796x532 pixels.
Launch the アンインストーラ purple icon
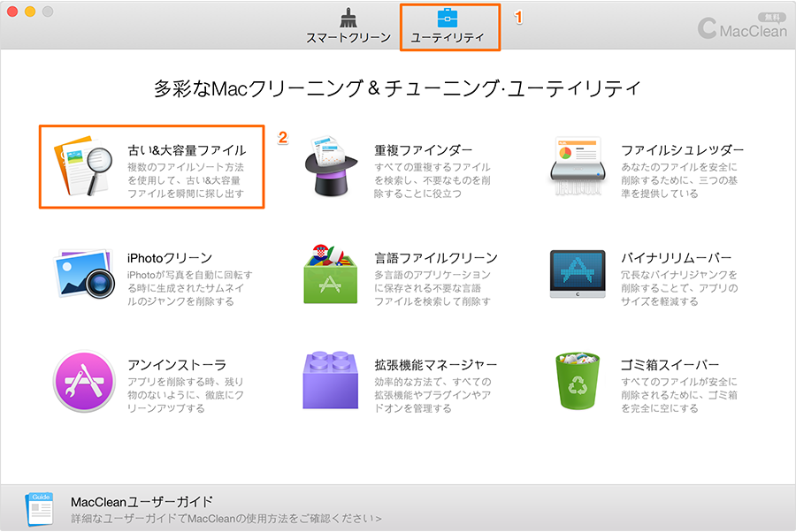click(x=84, y=382)
